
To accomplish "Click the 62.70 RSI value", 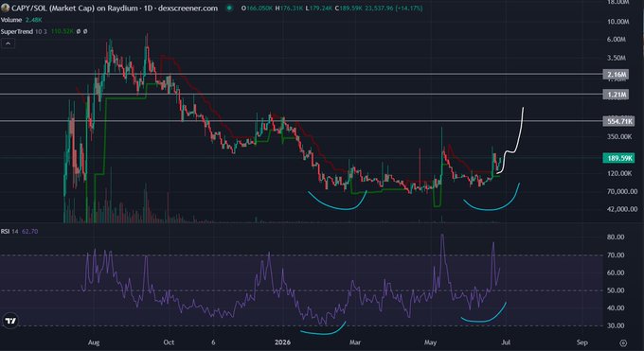I will click(29, 232).
